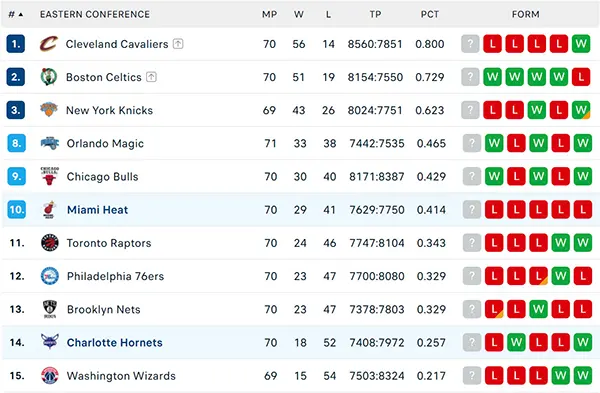Sort table by the # rank column
The image size is (600, 393).
click(16, 15)
